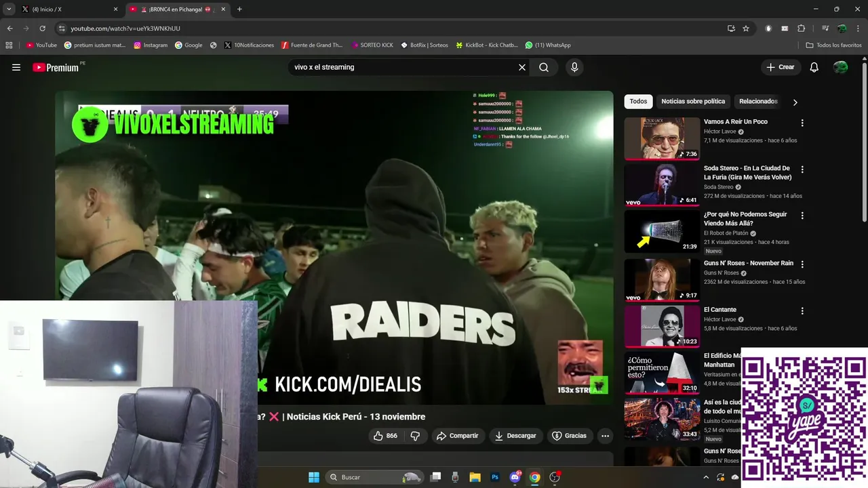Screen dimensions: 868x488
Task: Open the account avatar menu
Action: pyautogui.click(x=840, y=67)
